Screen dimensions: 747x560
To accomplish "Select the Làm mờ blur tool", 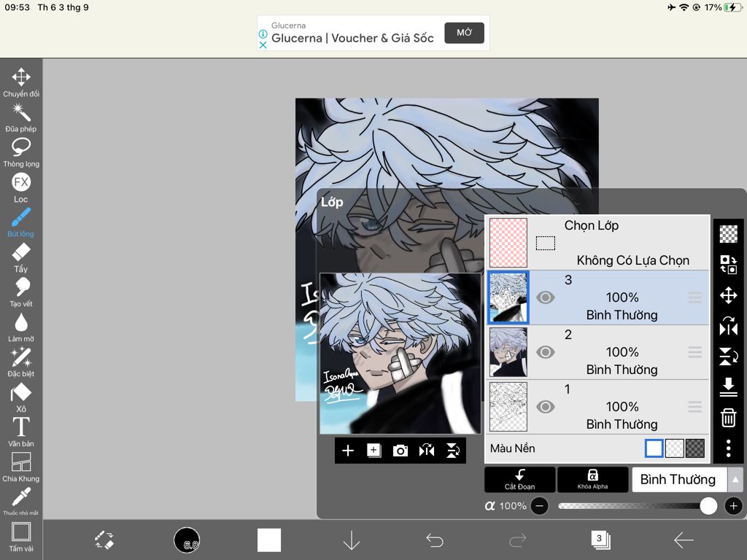I will point(21,327).
